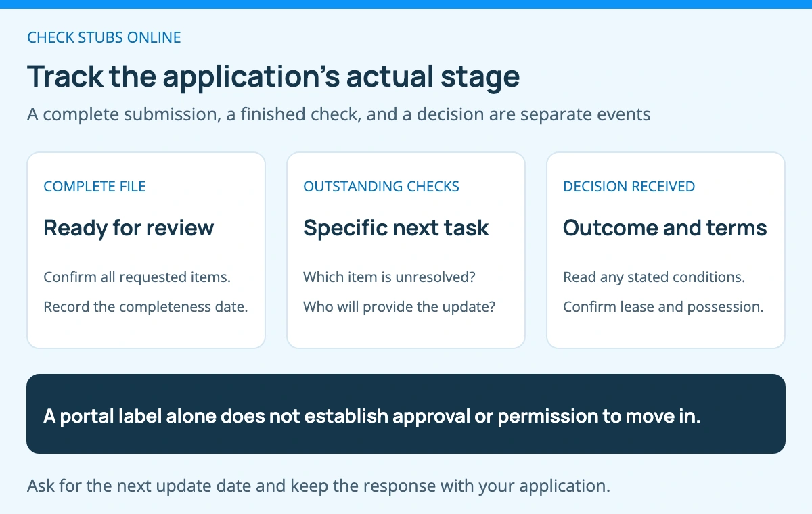812x514 pixels.
Task: Click the 'CHECK STUBS ONLINE' header label
Action: (104, 37)
